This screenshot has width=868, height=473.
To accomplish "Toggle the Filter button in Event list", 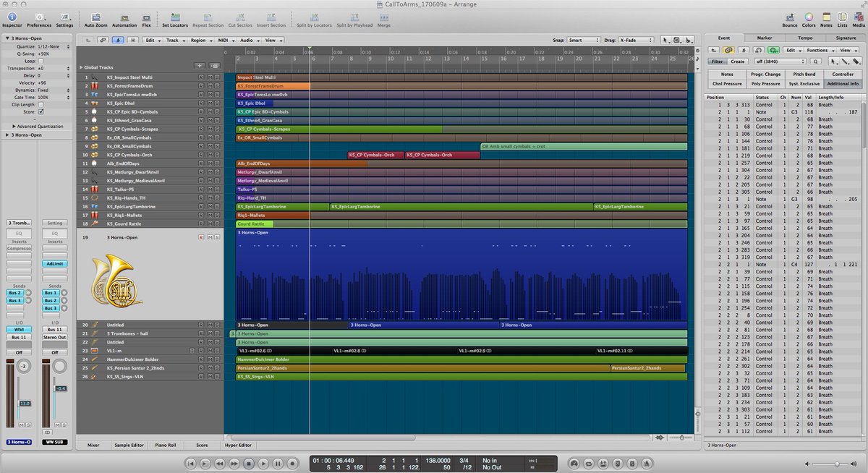I will click(716, 61).
